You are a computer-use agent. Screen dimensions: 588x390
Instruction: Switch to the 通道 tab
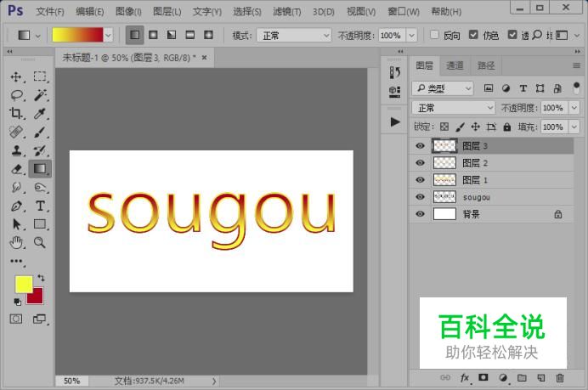coord(455,65)
